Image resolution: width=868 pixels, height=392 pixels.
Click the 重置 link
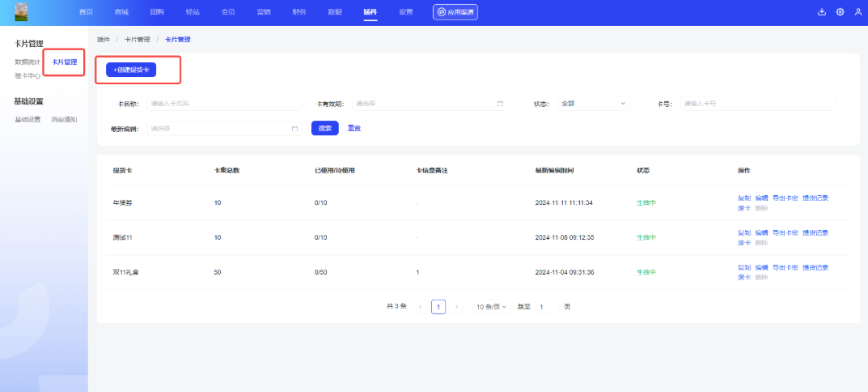point(354,128)
